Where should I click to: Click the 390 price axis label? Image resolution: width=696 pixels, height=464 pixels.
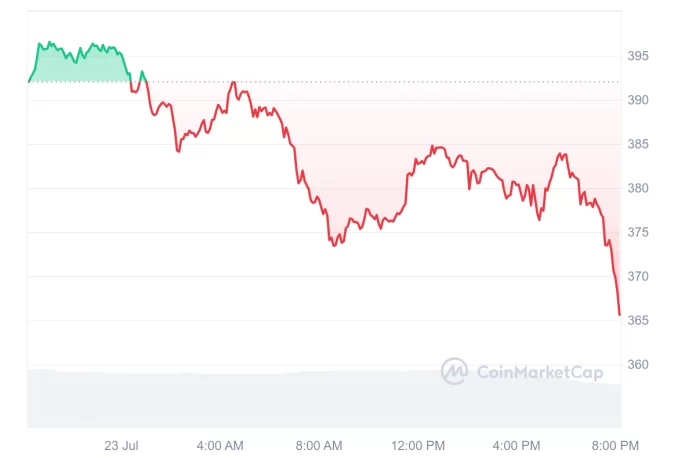638,100
